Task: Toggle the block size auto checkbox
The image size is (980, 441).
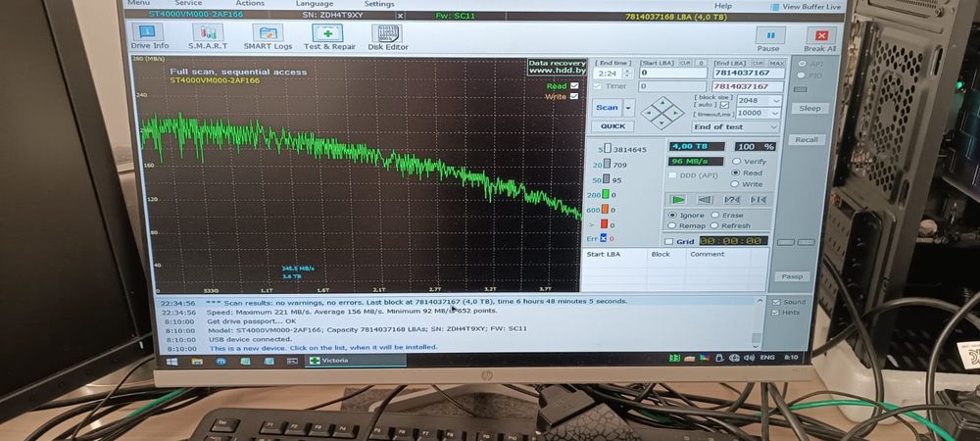Action: (724, 105)
